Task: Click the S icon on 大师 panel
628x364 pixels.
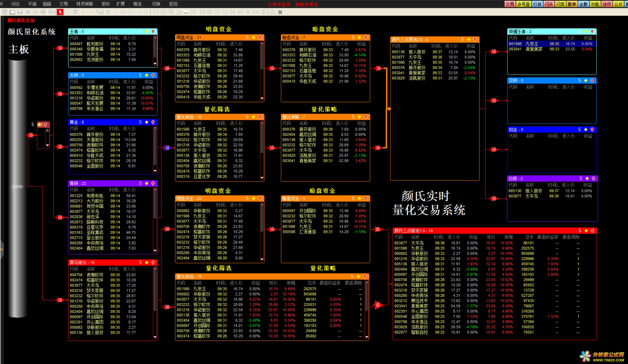Action: tap(140, 75)
